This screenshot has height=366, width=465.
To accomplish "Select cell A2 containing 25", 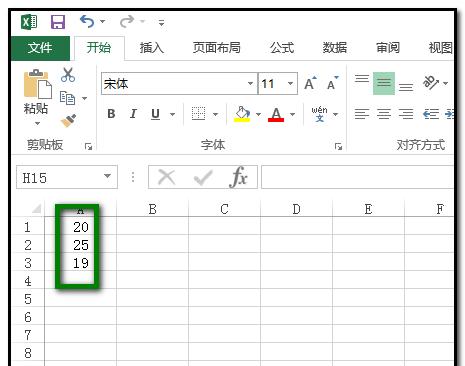I will (x=81, y=245).
